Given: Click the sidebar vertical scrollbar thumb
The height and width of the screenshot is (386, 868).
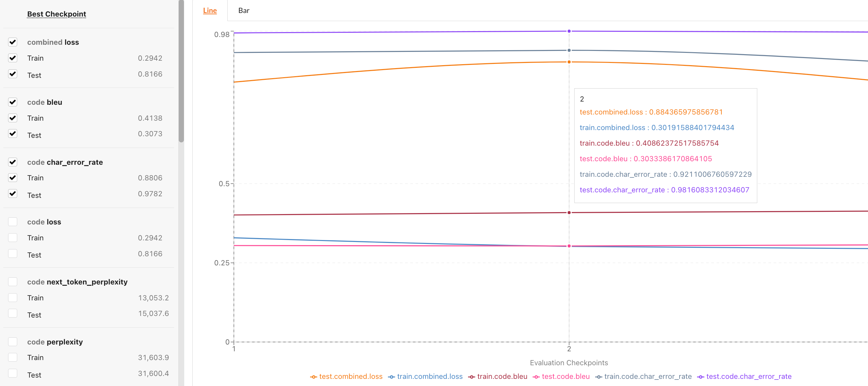Looking at the screenshot, I should coord(181,71).
